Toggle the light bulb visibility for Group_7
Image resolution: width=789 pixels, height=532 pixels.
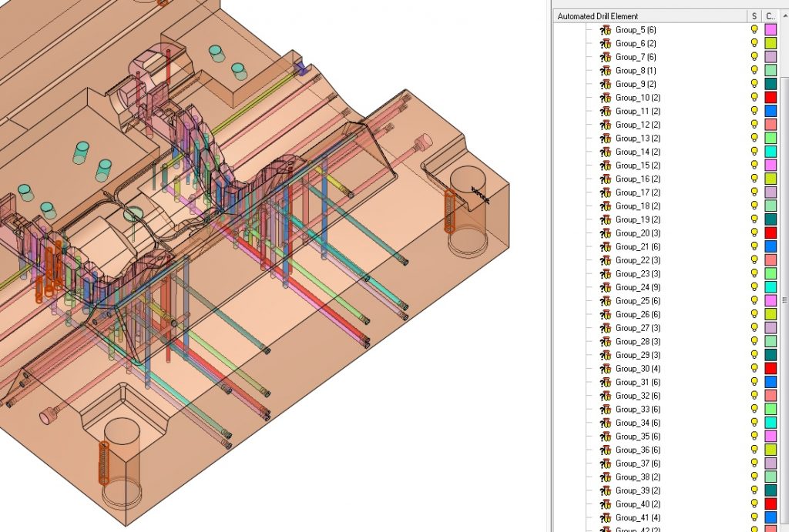pyautogui.click(x=755, y=57)
